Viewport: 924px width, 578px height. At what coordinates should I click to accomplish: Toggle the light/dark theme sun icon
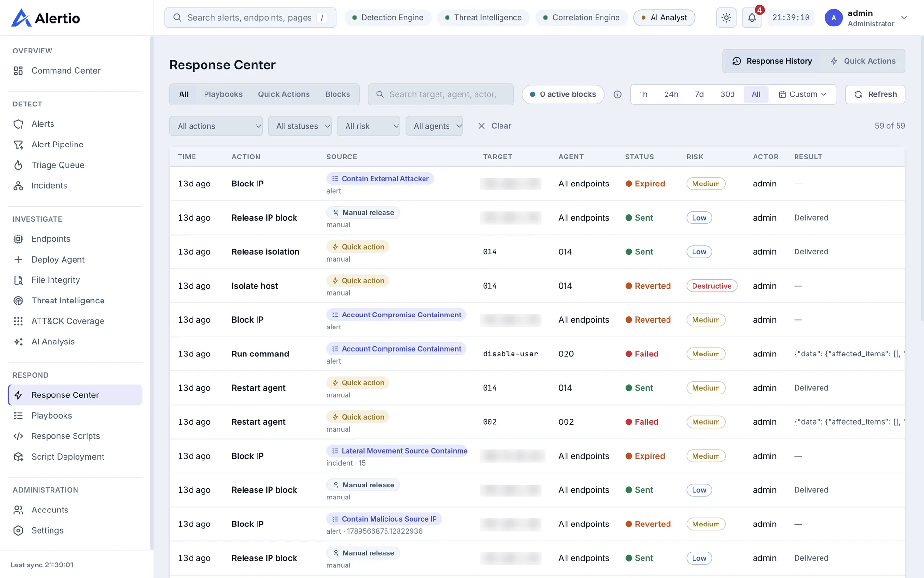tap(726, 18)
